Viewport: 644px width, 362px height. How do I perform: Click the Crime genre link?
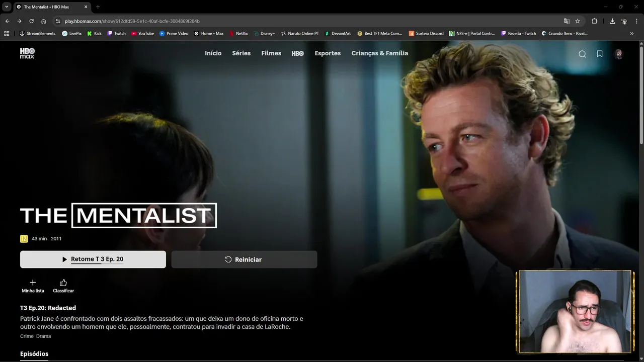27,336
